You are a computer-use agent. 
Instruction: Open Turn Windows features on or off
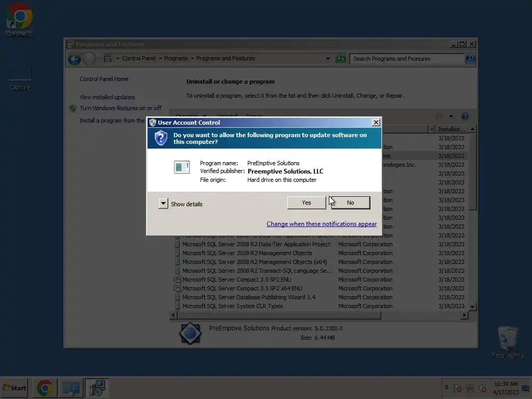(121, 108)
